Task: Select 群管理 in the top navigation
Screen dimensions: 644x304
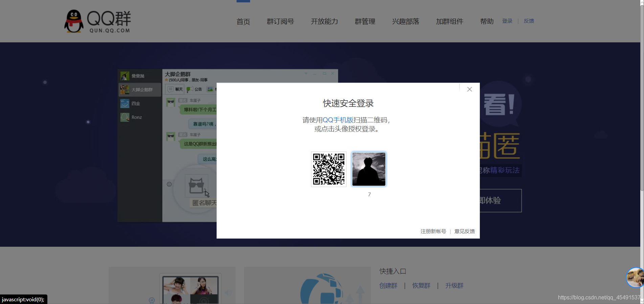Action: point(365,22)
